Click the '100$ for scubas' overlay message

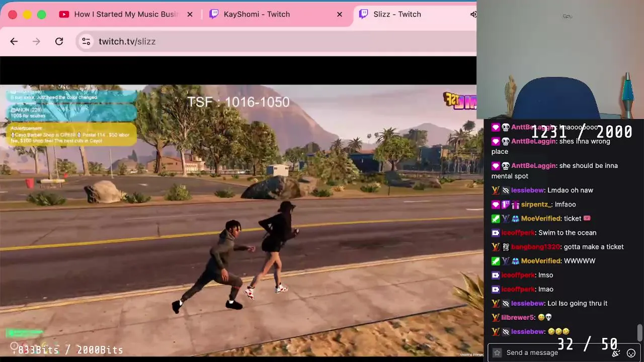pyautogui.click(x=71, y=113)
